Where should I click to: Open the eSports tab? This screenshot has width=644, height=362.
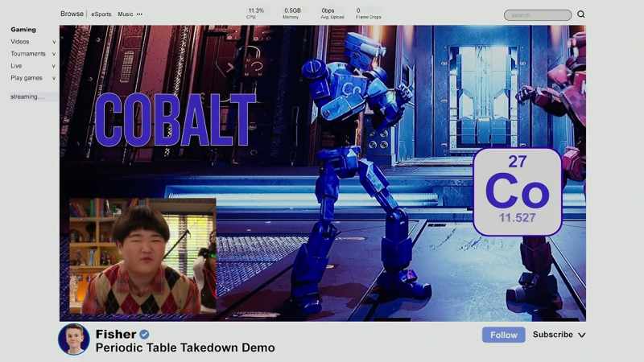(101, 14)
